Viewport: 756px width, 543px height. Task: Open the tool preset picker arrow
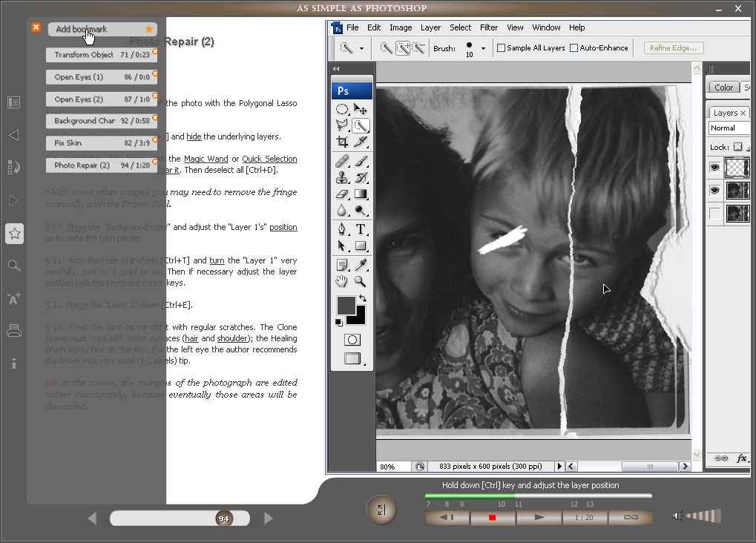[x=361, y=48]
